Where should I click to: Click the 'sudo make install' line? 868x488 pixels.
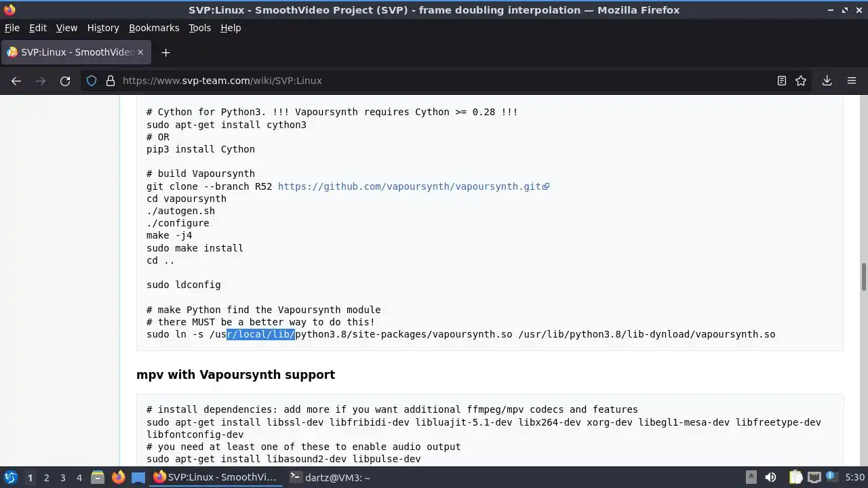coord(195,248)
